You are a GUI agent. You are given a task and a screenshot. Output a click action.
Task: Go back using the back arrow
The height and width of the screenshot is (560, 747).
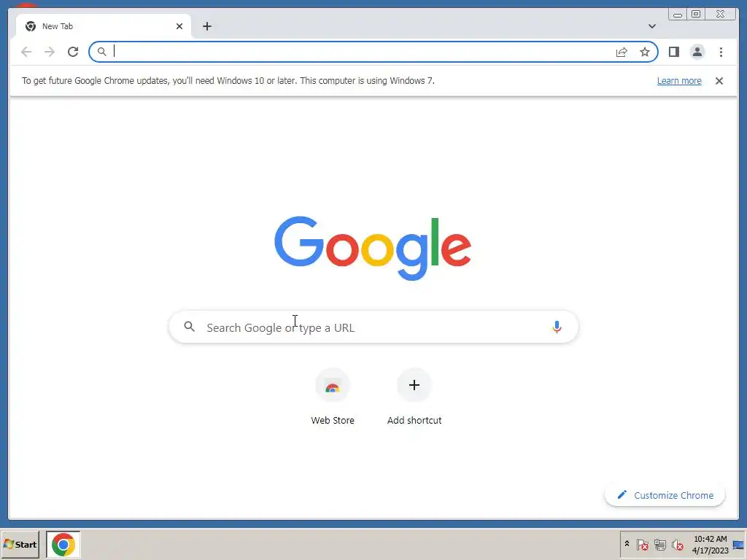point(26,52)
